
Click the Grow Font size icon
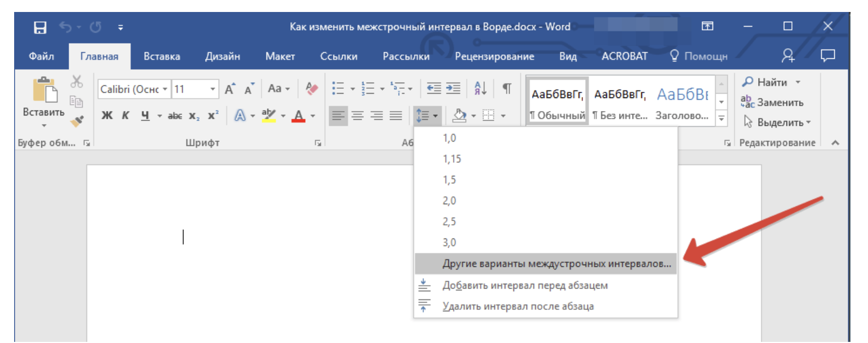pyautogui.click(x=230, y=89)
